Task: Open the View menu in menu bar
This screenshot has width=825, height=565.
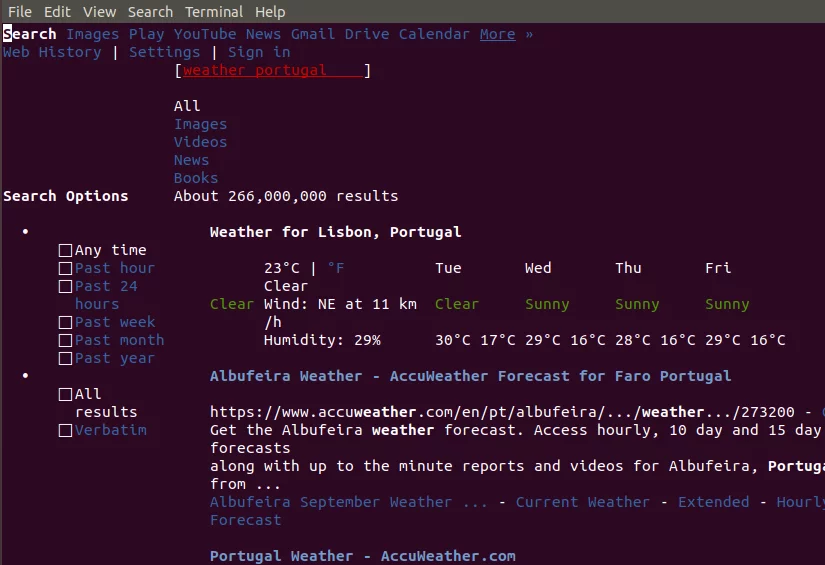Action: click(99, 12)
